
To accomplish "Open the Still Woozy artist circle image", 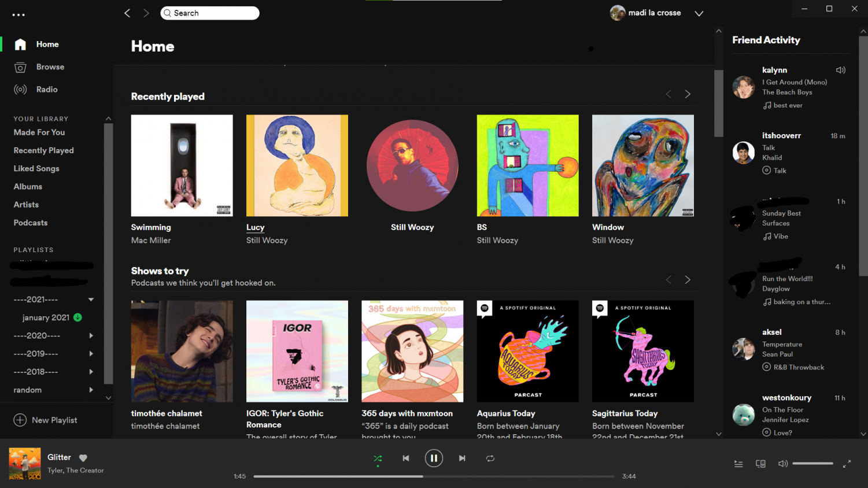I will click(412, 165).
